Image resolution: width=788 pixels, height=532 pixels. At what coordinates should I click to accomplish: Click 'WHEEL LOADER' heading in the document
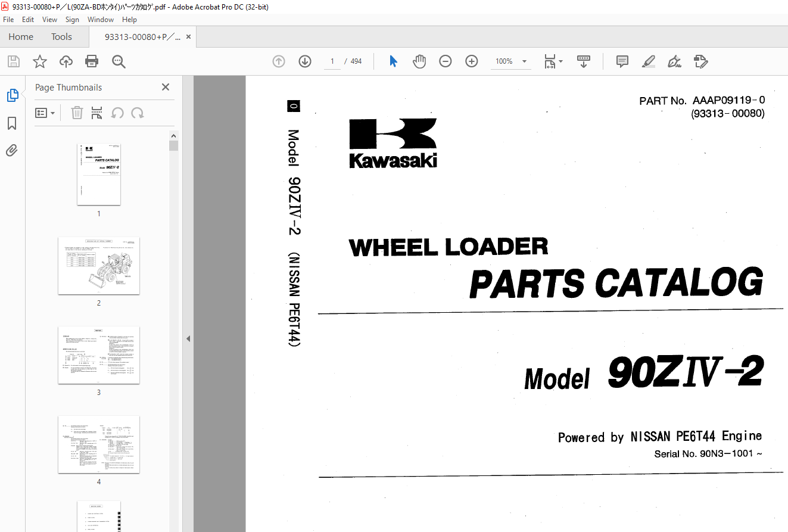tap(448, 247)
